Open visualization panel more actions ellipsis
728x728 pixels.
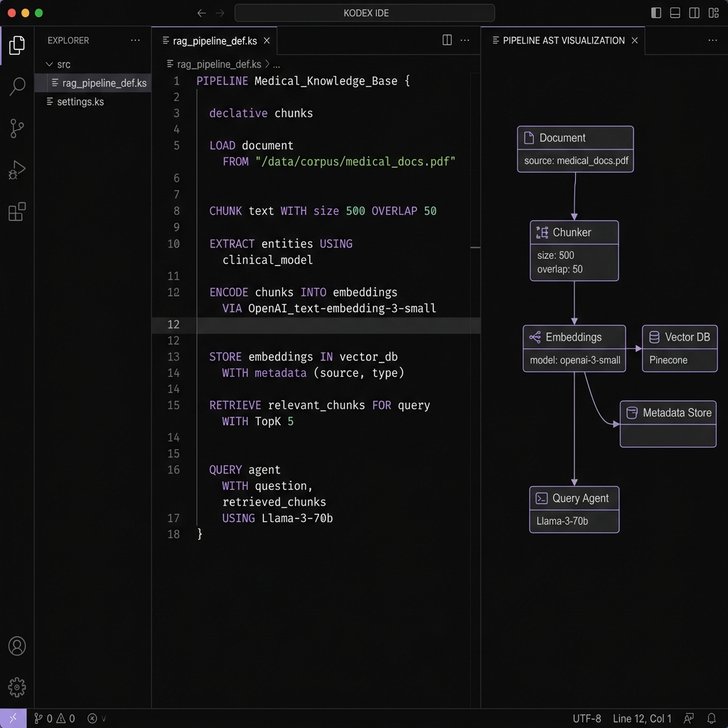(x=712, y=41)
